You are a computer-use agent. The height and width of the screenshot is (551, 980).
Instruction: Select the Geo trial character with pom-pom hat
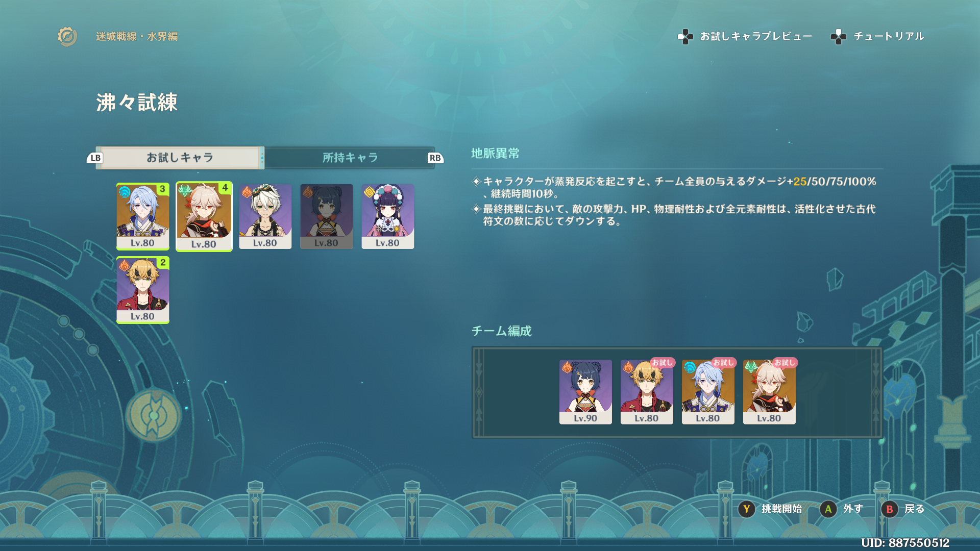pyautogui.click(x=388, y=216)
